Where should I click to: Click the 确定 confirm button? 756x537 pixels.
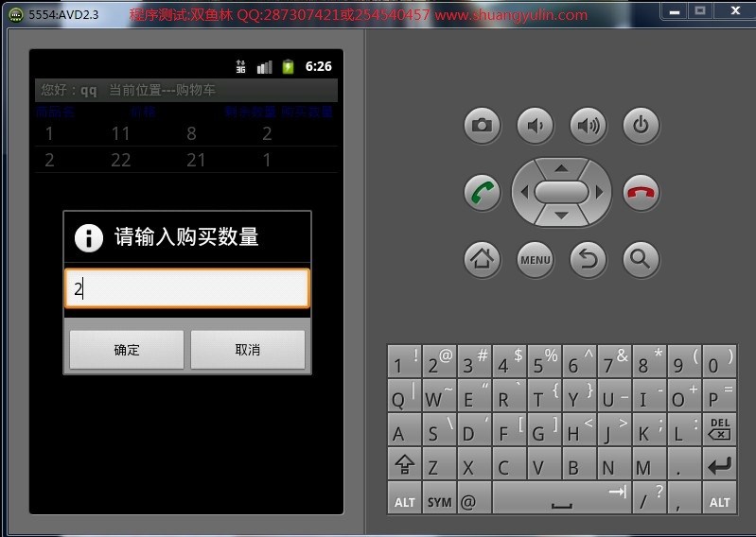[127, 350]
